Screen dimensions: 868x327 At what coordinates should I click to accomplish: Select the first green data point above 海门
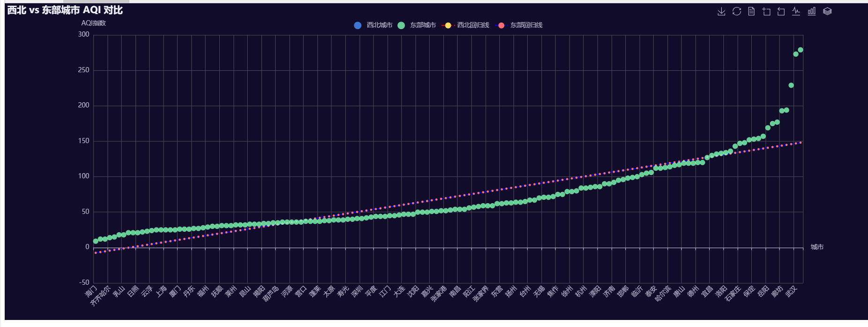tap(96, 241)
